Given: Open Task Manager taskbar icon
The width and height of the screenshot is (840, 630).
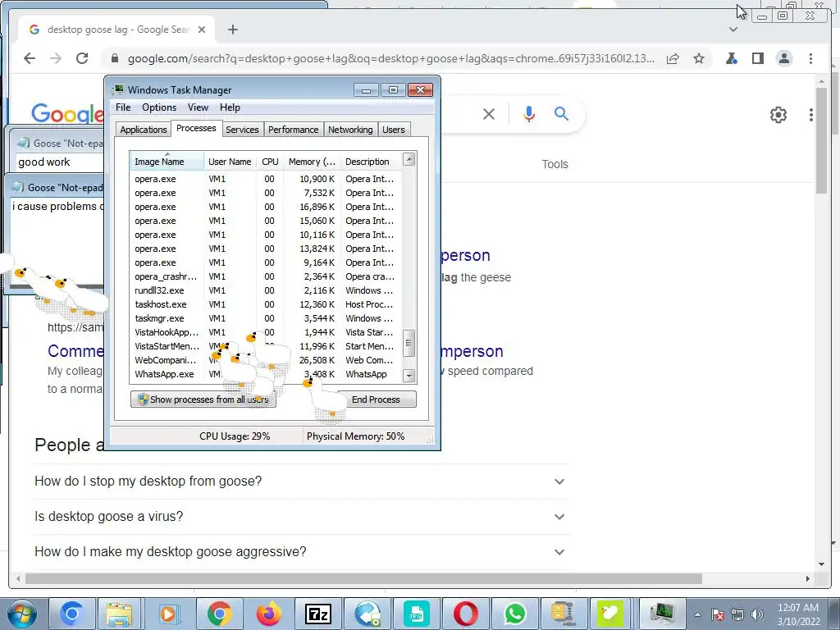Looking at the screenshot, I should click(663, 614).
